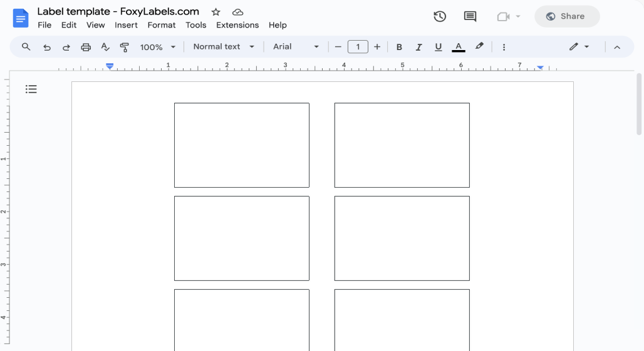Open the Insert menu

(x=126, y=25)
